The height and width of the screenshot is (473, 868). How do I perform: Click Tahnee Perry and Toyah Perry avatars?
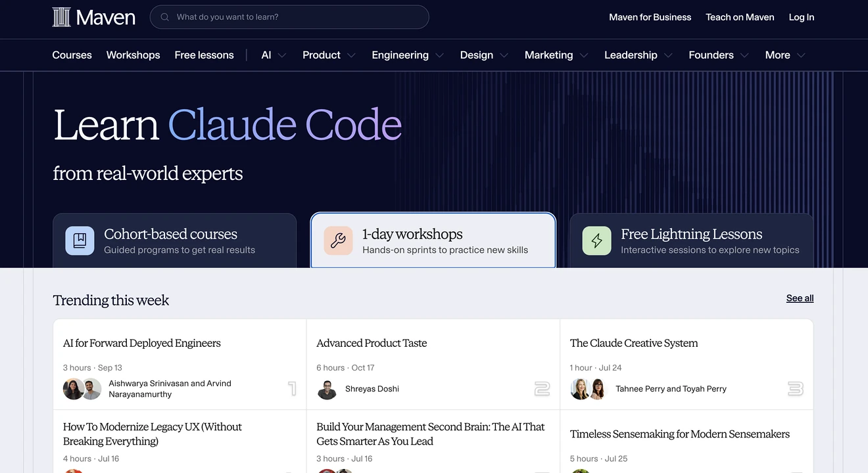point(589,389)
